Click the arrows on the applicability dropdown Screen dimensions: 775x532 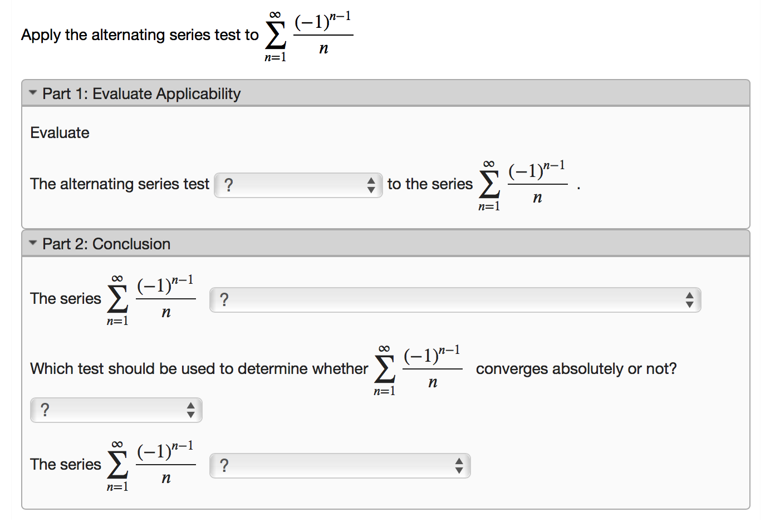[x=371, y=185]
